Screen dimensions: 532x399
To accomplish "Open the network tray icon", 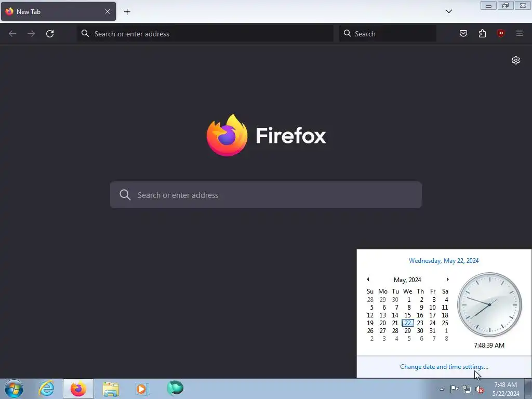I will [x=467, y=389].
